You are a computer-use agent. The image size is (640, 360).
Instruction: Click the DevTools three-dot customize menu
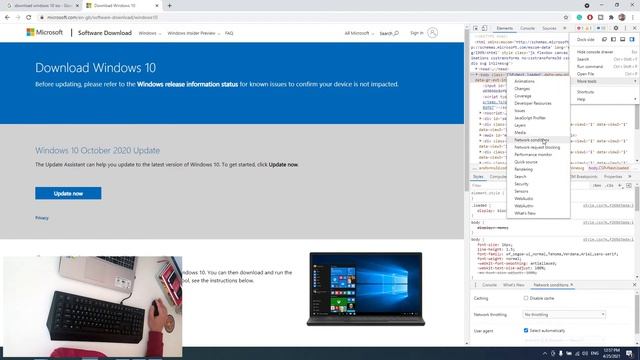pyautogui.click(x=625, y=28)
